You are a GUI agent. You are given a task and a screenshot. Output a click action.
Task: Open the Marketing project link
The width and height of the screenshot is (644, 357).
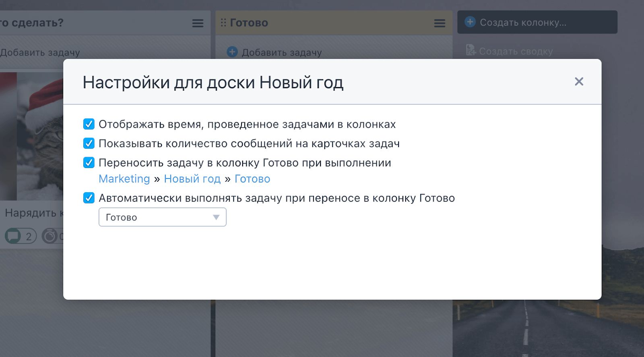[x=124, y=179]
